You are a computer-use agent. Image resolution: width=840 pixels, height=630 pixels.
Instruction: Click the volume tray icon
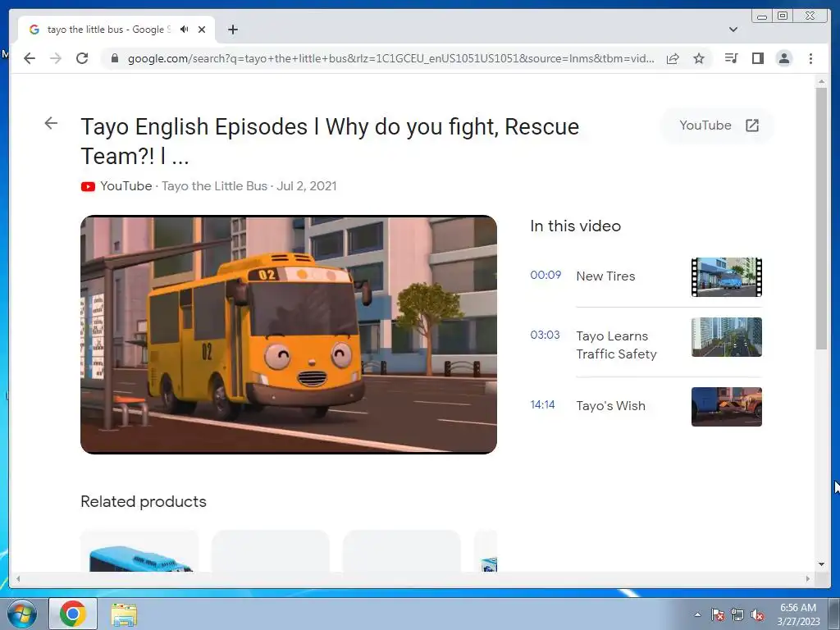click(757, 614)
